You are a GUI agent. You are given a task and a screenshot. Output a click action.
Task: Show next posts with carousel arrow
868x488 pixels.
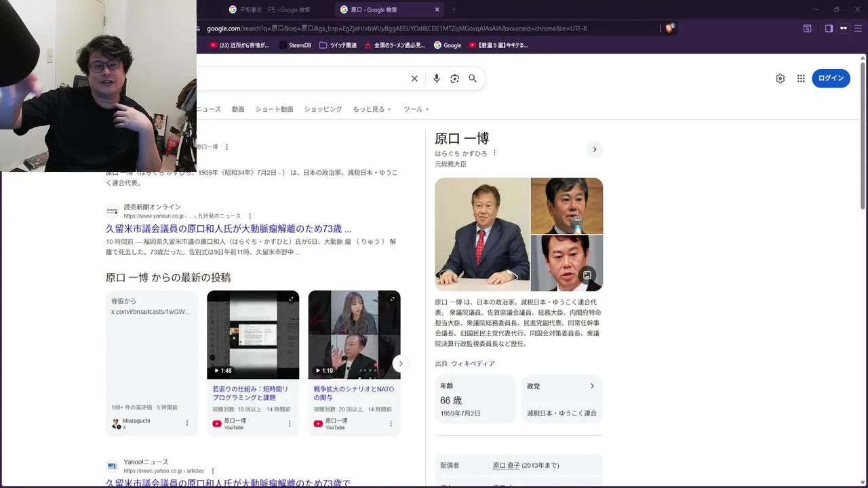click(x=401, y=364)
